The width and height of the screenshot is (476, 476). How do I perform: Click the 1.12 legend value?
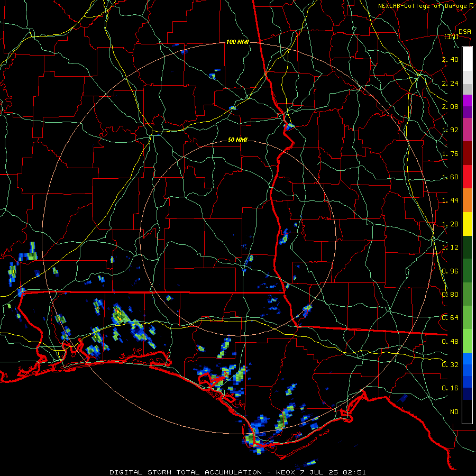coord(450,248)
